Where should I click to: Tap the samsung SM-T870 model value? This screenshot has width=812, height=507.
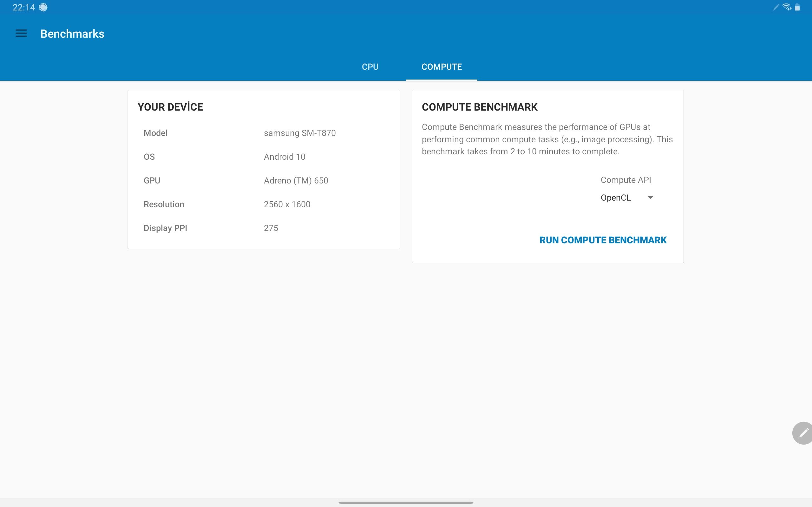[x=300, y=133]
